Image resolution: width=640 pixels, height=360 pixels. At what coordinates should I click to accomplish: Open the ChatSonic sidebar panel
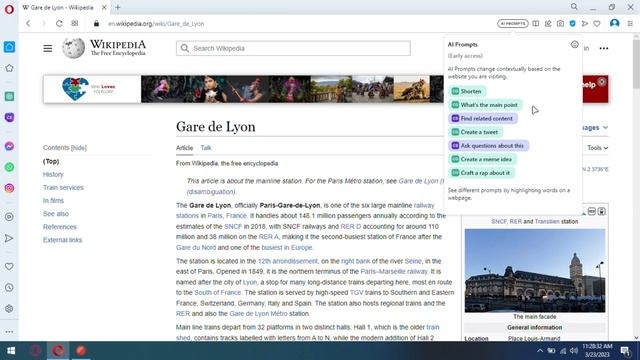click(x=9, y=118)
